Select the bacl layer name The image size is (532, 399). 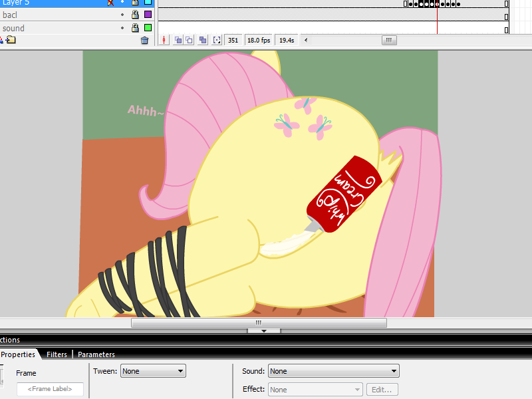click(x=10, y=15)
